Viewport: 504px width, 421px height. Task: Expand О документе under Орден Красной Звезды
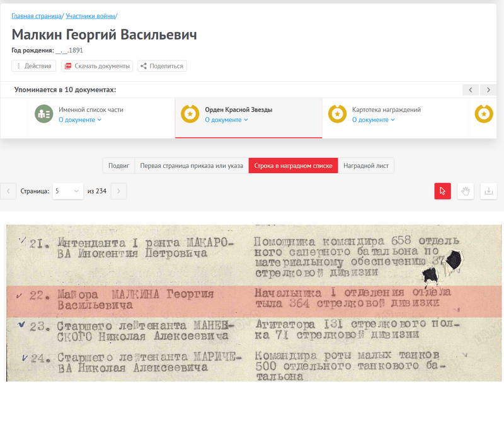point(227,120)
